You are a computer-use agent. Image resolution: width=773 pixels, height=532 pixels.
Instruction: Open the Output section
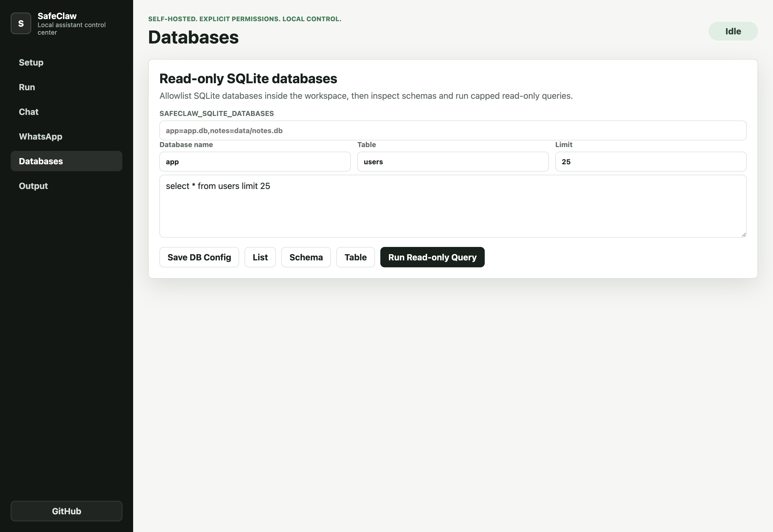click(66, 186)
